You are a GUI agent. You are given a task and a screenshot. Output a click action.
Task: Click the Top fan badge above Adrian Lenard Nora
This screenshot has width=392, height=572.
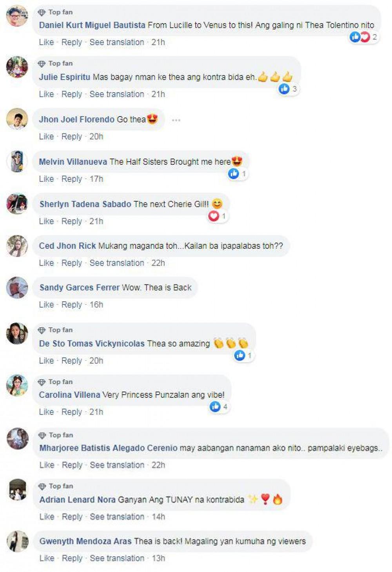tap(56, 486)
